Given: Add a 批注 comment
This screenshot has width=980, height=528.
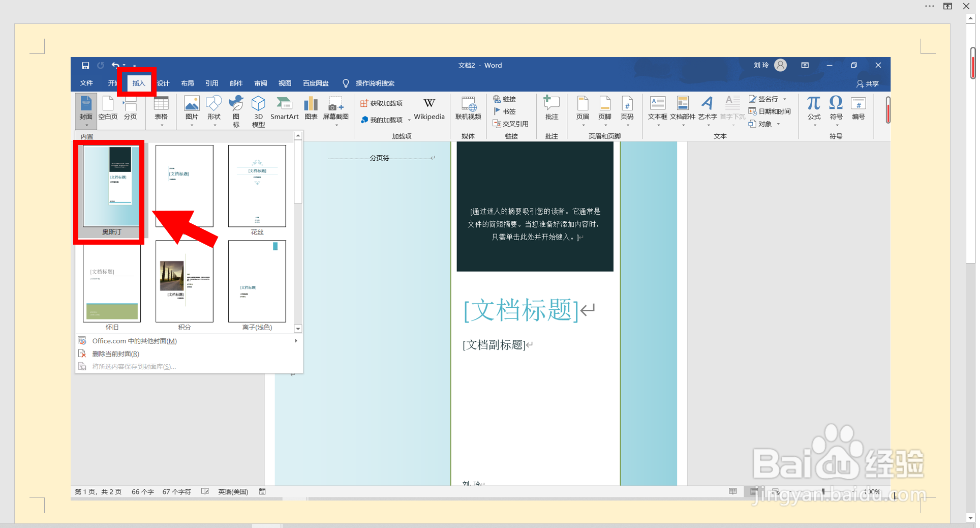Looking at the screenshot, I should pyautogui.click(x=552, y=108).
